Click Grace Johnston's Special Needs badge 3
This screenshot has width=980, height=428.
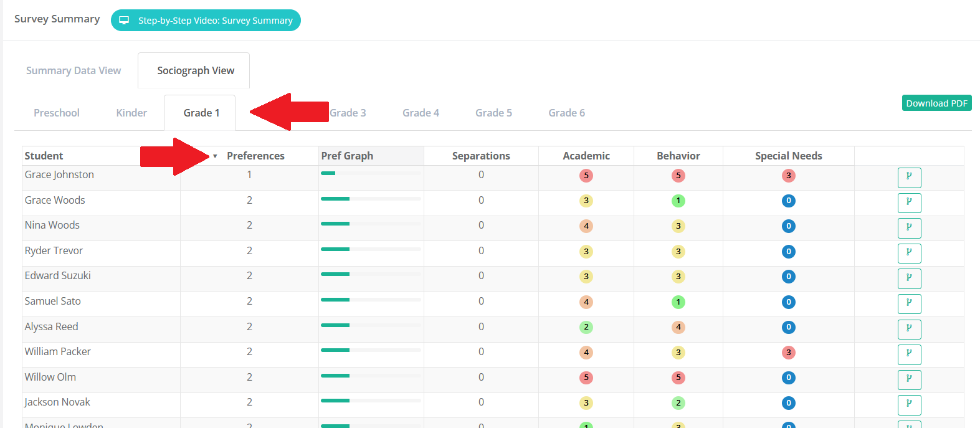point(789,176)
